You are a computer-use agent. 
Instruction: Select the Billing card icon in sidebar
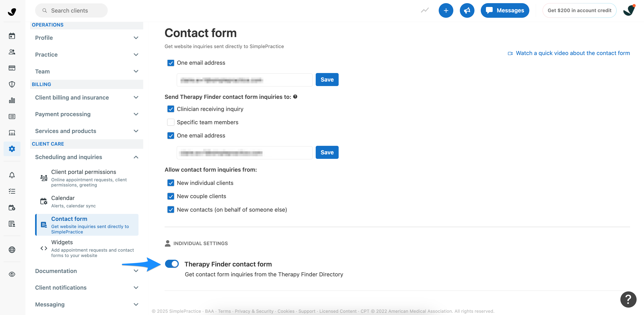point(12,68)
